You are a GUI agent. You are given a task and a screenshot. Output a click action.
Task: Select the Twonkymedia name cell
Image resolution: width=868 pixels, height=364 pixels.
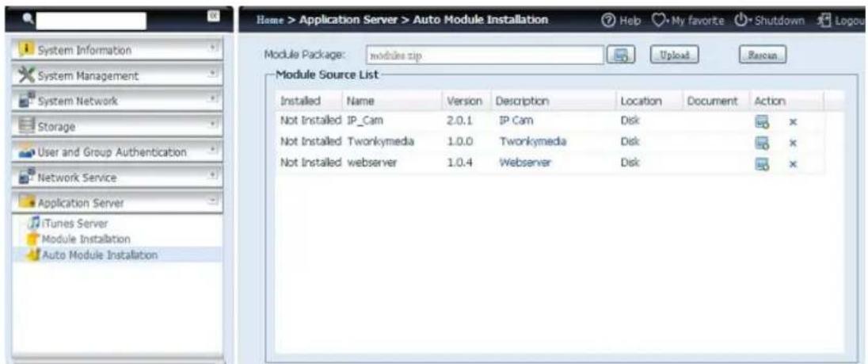pos(382,143)
